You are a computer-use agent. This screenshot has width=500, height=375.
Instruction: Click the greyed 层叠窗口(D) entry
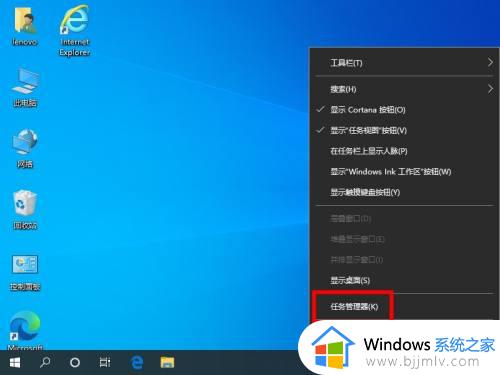point(404,219)
